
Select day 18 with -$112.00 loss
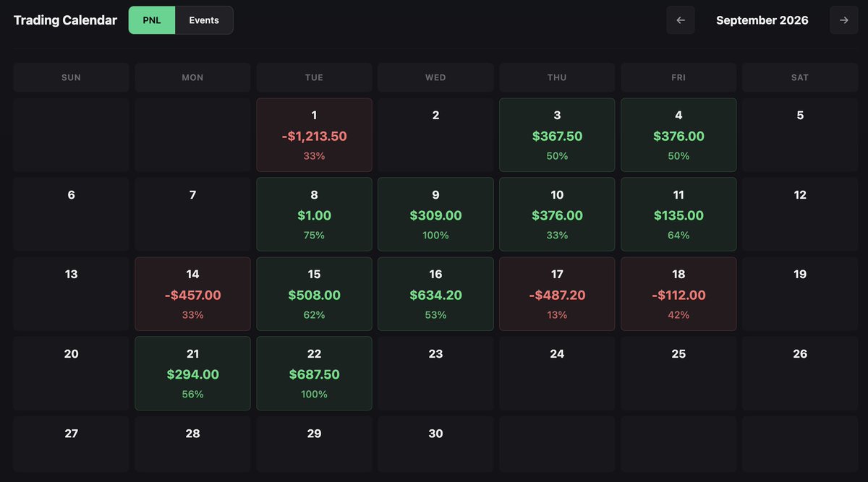click(x=678, y=294)
